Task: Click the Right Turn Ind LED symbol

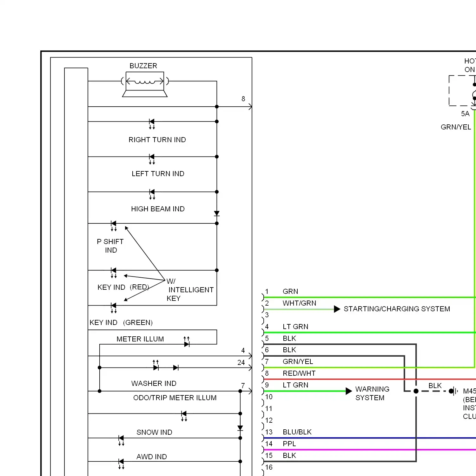Action: pos(152,123)
